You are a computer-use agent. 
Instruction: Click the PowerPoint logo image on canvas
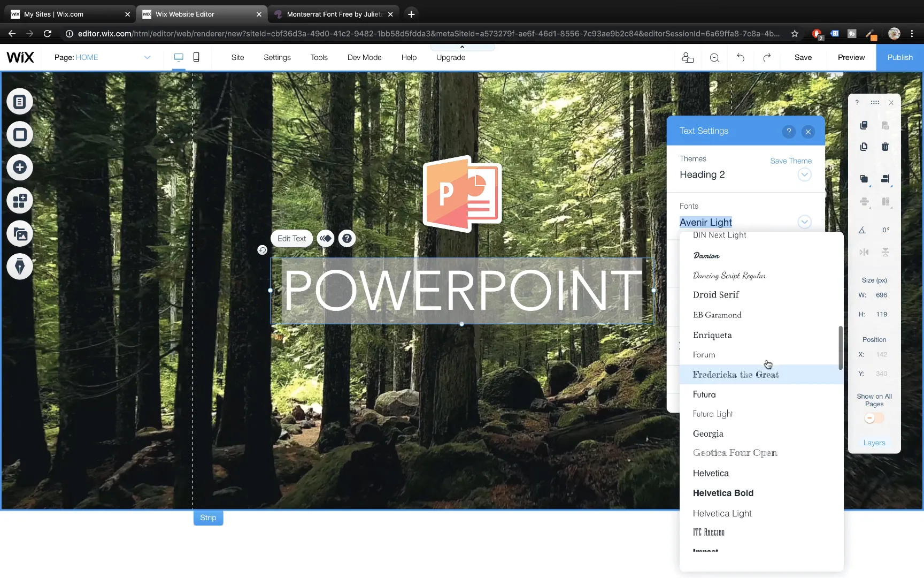(463, 194)
